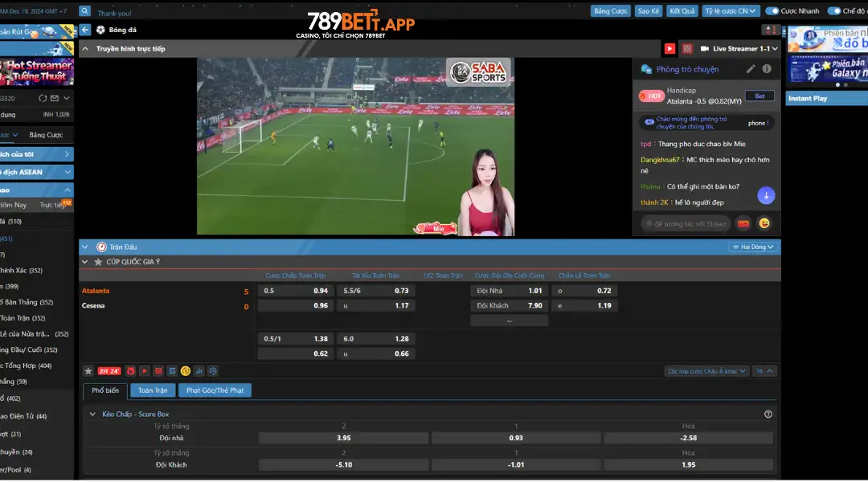868x482 pixels.
Task: Click Đội nhà score box odds 3.95
Action: pos(344,438)
